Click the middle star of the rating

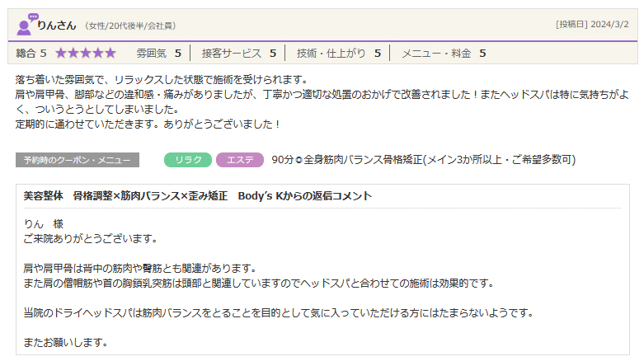[x=86, y=53]
